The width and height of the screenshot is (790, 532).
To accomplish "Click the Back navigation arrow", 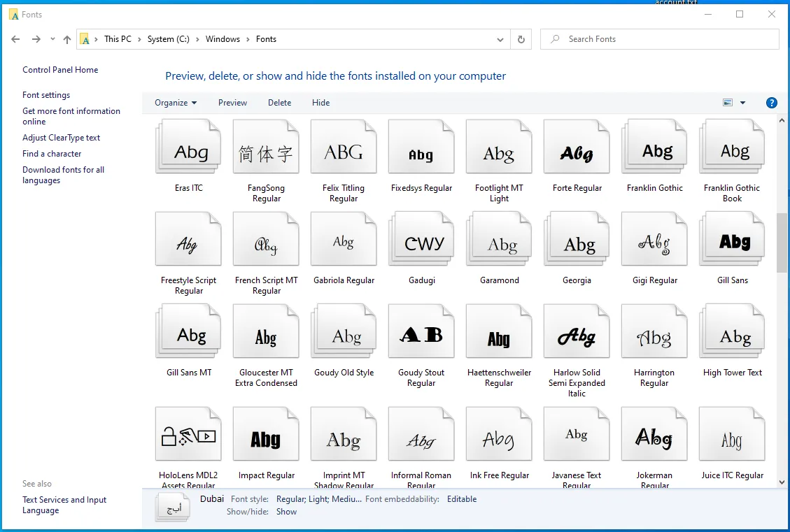I will (15, 40).
